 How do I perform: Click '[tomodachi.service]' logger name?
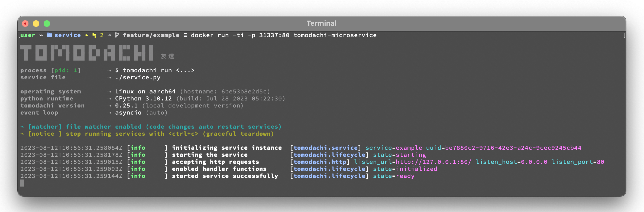pos(325,148)
